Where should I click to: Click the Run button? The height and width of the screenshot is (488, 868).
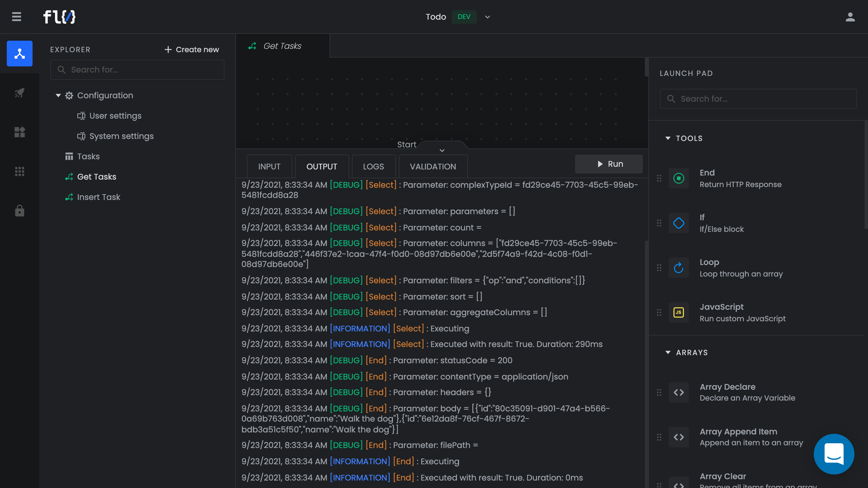pyautogui.click(x=609, y=164)
